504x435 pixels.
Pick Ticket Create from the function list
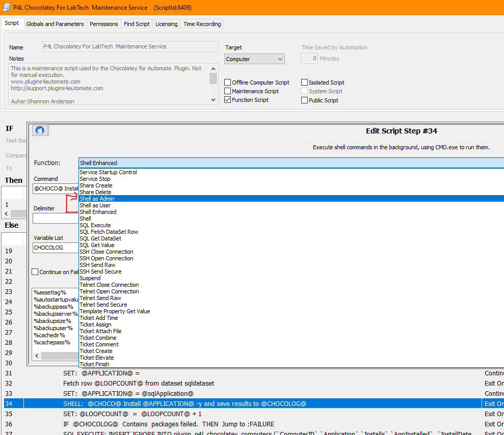[x=96, y=351]
